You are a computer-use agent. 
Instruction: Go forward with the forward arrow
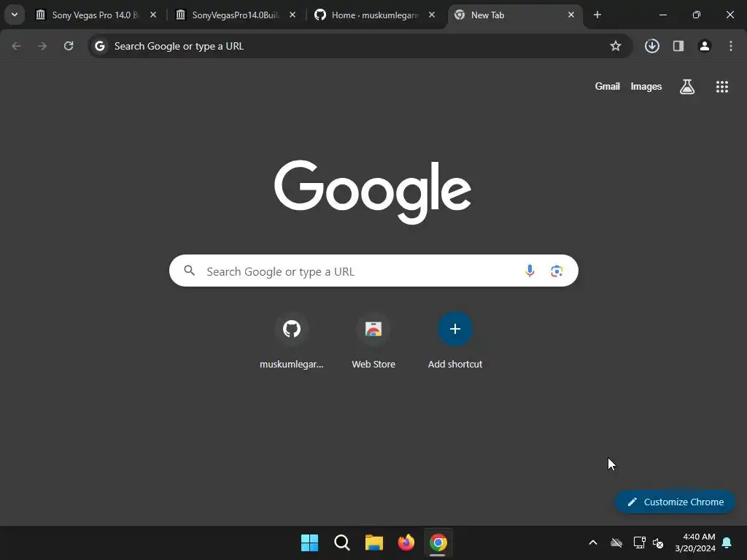[42, 46]
